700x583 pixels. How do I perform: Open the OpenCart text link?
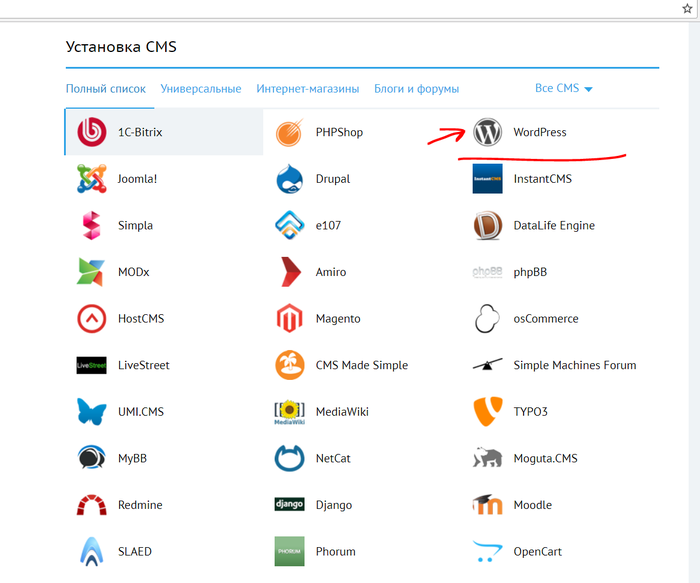click(538, 552)
